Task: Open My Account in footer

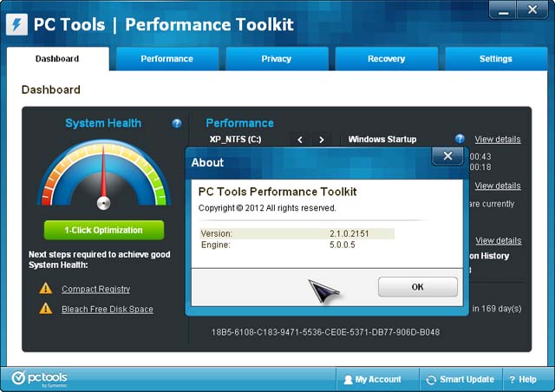Action: (x=373, y=379)
